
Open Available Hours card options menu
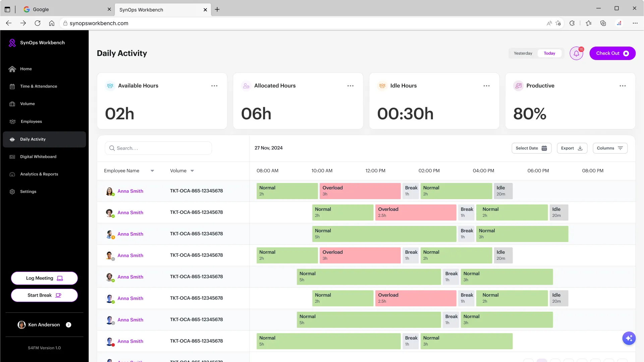click(214, 86)
